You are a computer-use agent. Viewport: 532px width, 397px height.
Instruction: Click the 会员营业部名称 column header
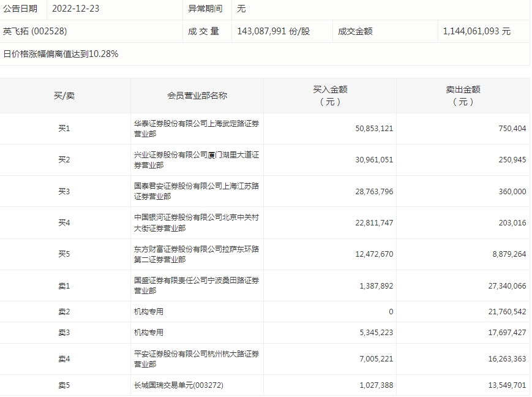(197, 96)
